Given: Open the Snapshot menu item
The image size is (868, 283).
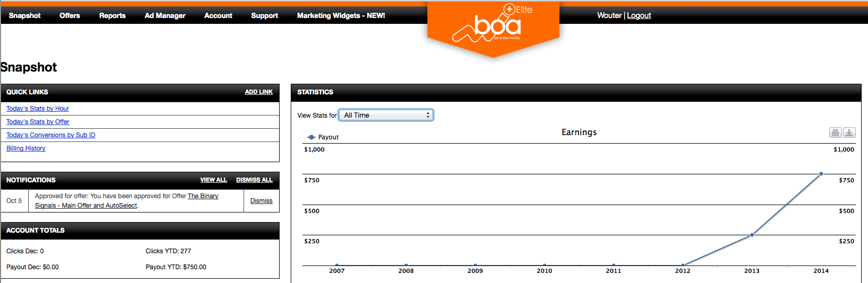Looking at the screenshot, I should [25, 15].
